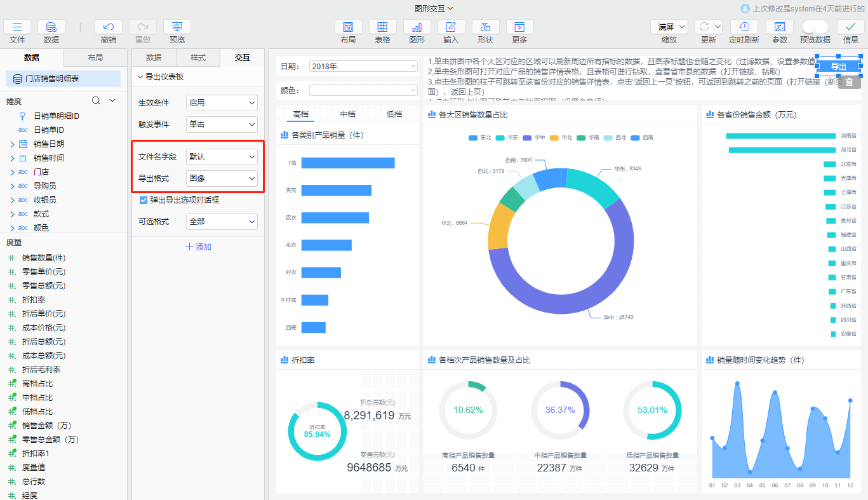Click the search icon in 维度 panel
The width and height of the screenshot is (868, 500).
96,100
